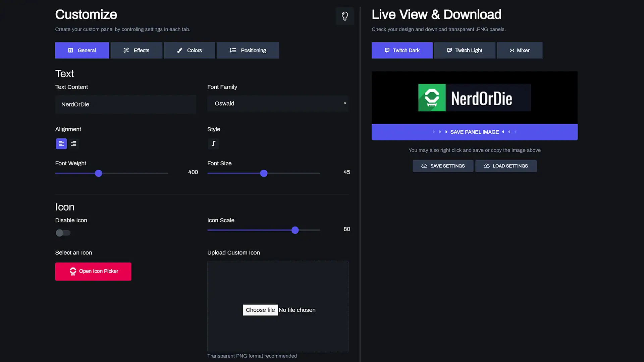The width and height of the screenshot is (644, 362).
Task: Click the Choose file button
Action: click(260, 310)
